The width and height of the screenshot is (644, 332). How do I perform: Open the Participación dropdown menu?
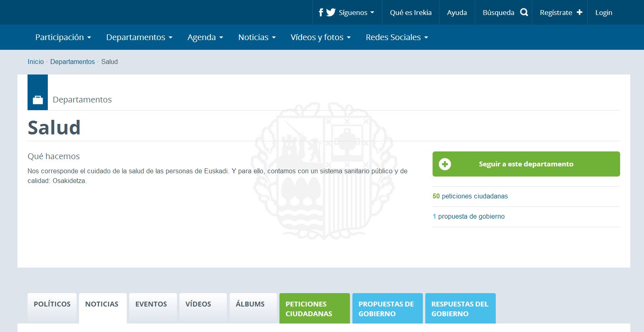coord(63,37)
